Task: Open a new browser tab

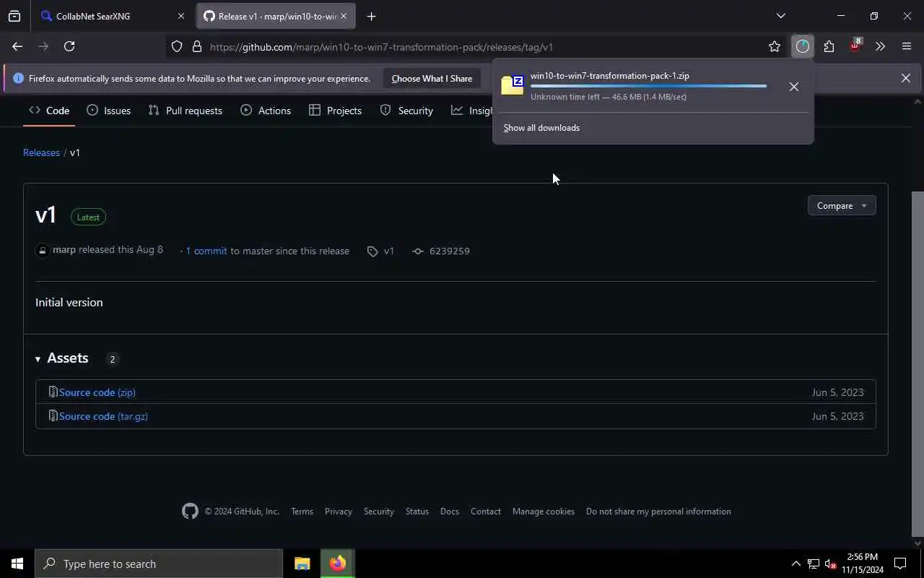Action: click(371, 16)
